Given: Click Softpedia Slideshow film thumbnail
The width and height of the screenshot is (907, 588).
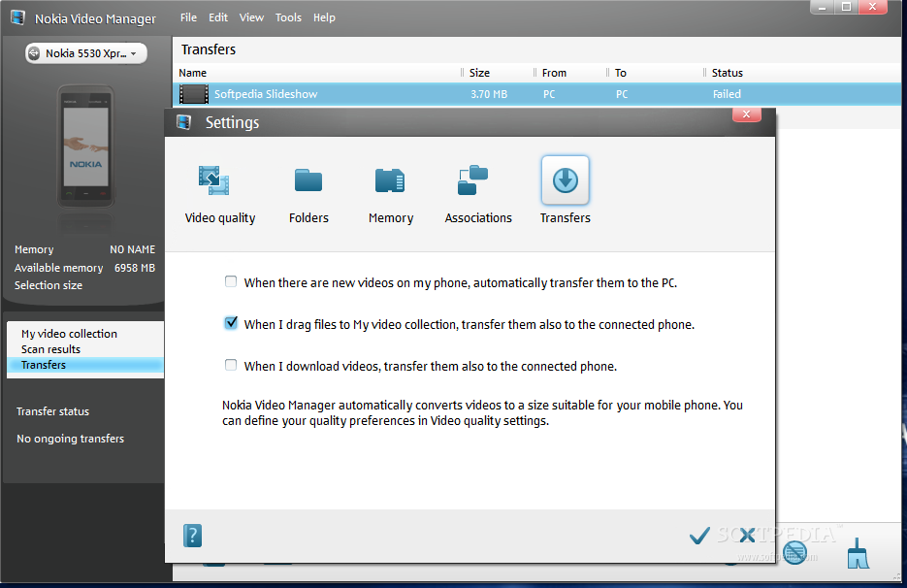Looking at the screenshot, I should (x=194, y=94).
